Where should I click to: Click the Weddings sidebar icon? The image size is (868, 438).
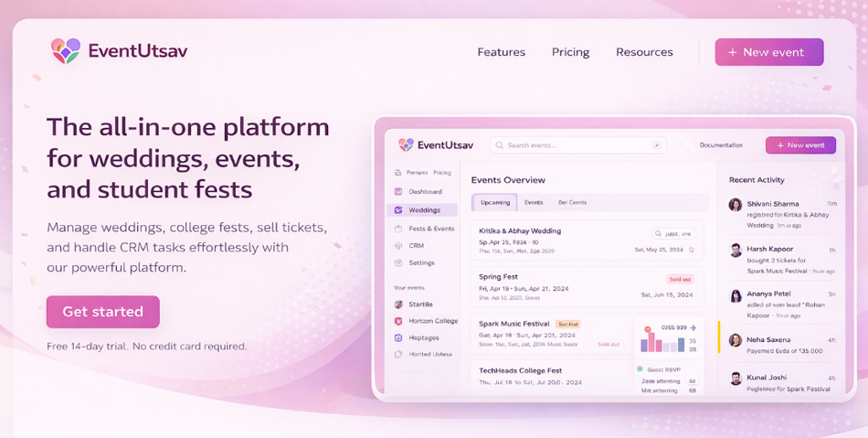(398, 210)
